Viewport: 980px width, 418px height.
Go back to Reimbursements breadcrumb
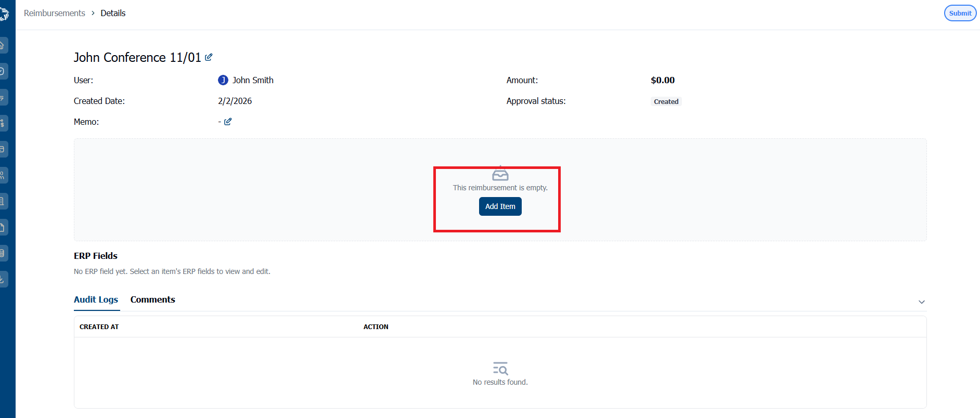tap(55, 13)
